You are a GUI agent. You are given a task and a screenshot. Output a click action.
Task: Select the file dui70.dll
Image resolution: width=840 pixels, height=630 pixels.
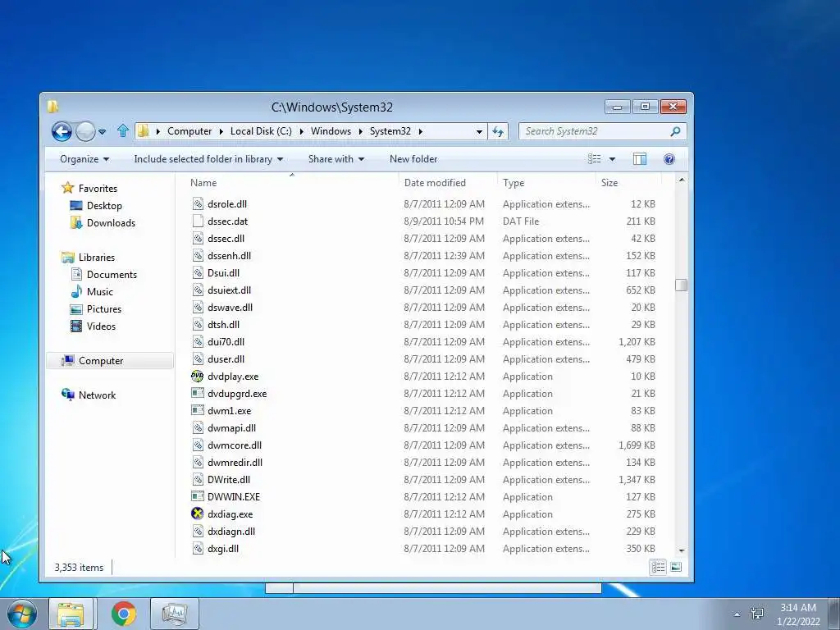click(226, 342)
